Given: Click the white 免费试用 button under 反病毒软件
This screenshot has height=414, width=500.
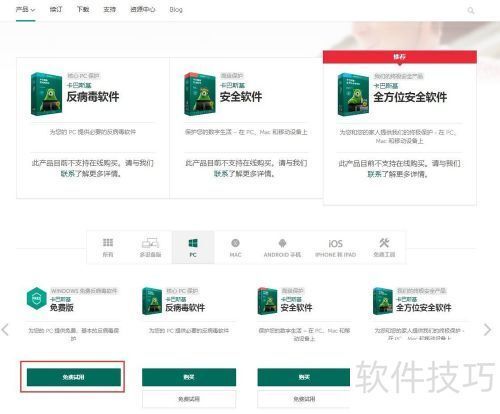Looking at the screenshot, I should (189, 399).
